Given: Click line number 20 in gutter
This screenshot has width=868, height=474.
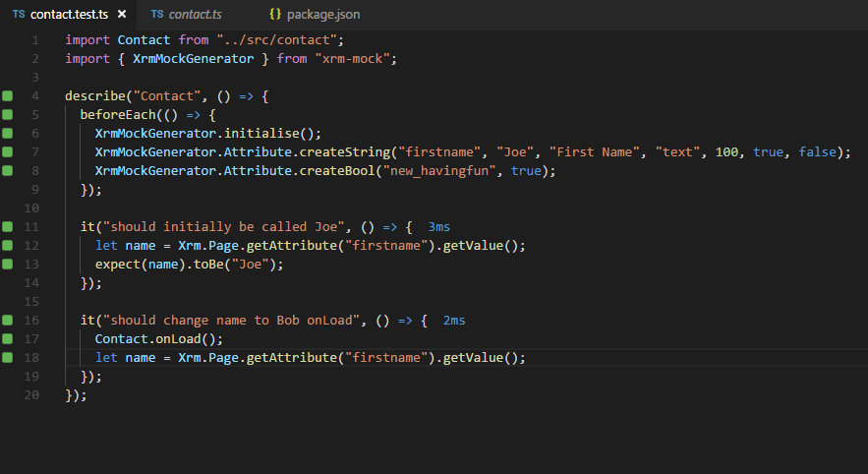Looking at the screenshot, I should pyautogui.click(x=31, y=394).
